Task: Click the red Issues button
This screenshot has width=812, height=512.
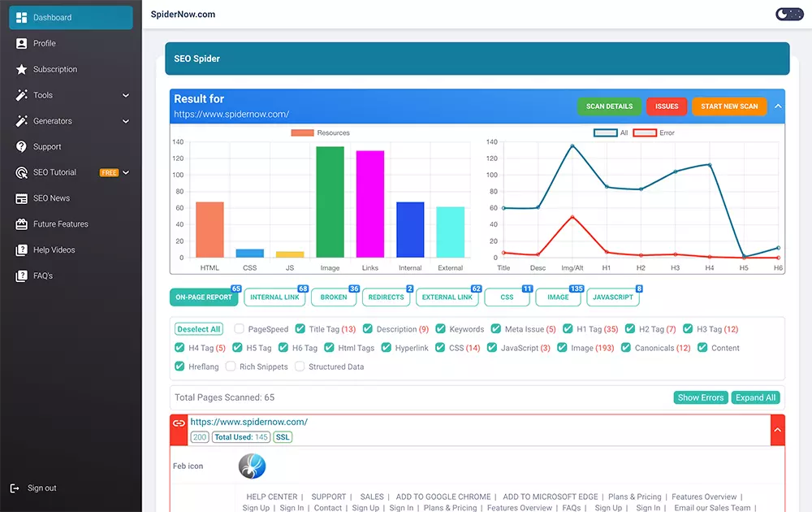Action: [667, 106]
